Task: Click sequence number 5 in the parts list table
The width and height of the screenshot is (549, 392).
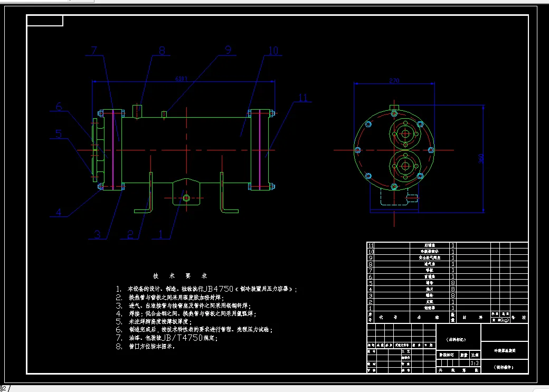Action: (x=371, y=283)
